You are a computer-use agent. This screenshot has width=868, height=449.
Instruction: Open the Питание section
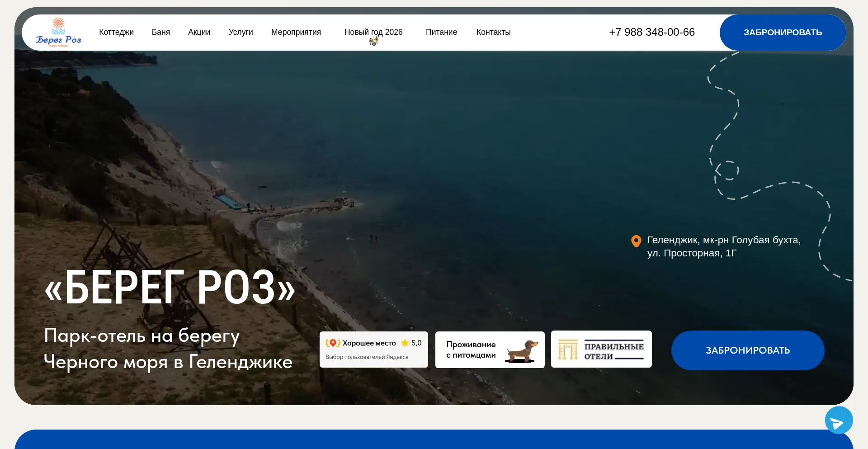coord(441,32)
